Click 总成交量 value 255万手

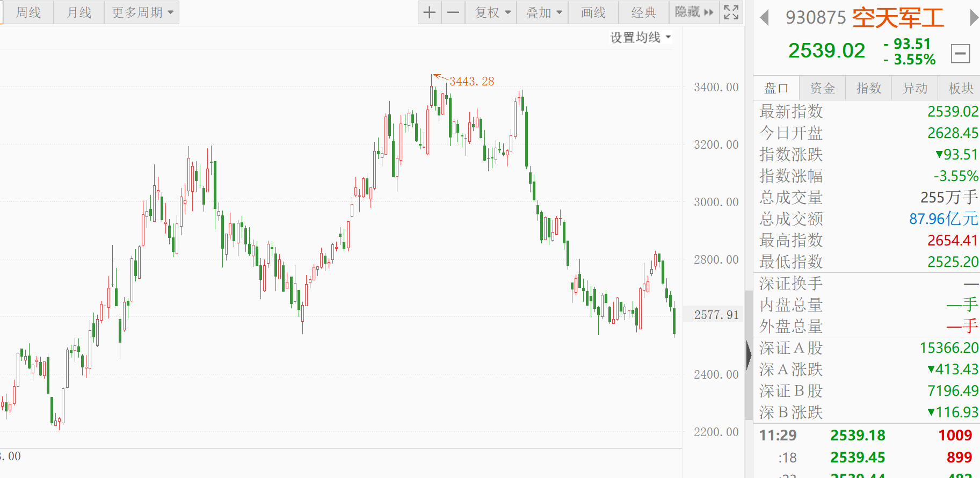949,197
